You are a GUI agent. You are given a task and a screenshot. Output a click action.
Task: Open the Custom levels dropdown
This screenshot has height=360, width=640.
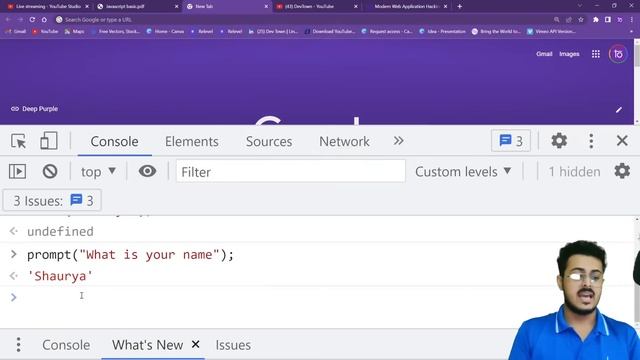(463, 172)
